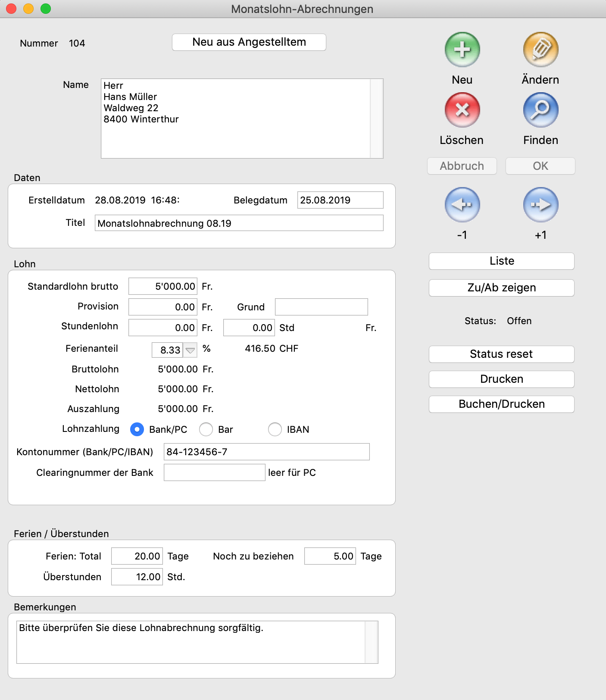
Task: Click the green Neu plus icon
Action: 462,50
